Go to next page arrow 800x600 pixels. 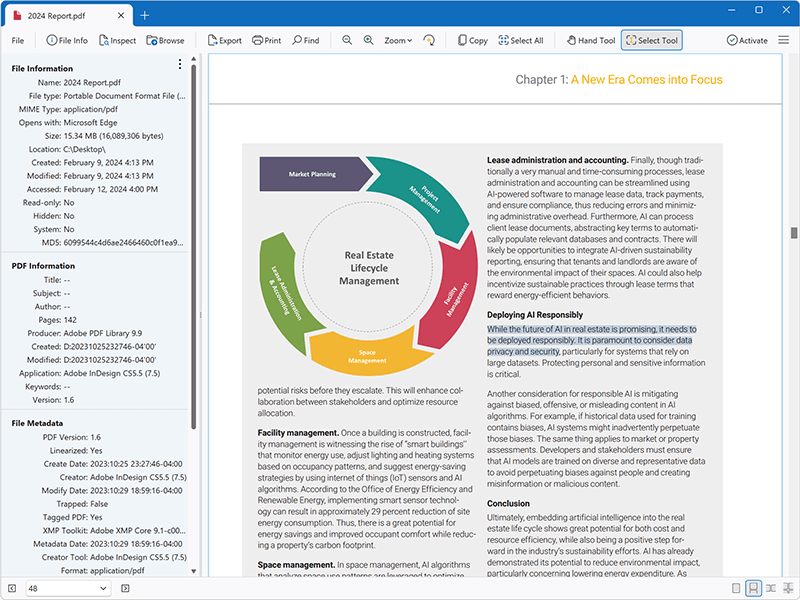tap(125, 588)
